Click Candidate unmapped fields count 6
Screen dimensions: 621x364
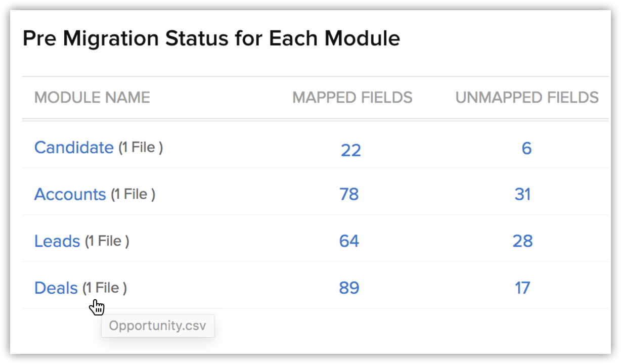pos(526,148)
